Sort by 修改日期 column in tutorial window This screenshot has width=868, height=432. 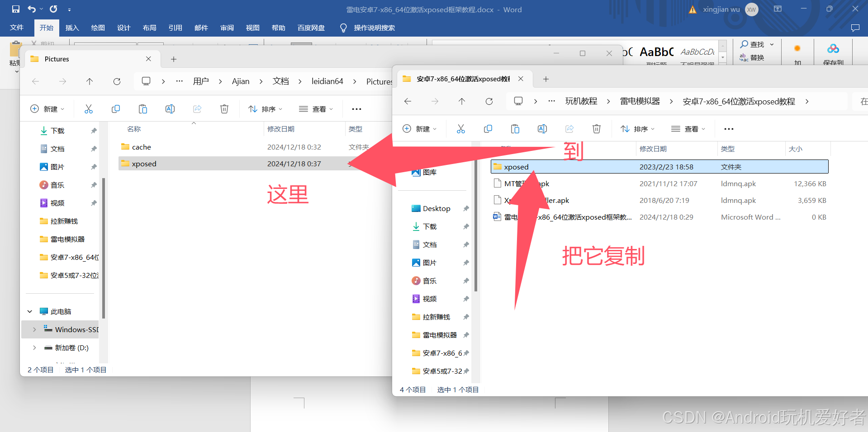653,149
